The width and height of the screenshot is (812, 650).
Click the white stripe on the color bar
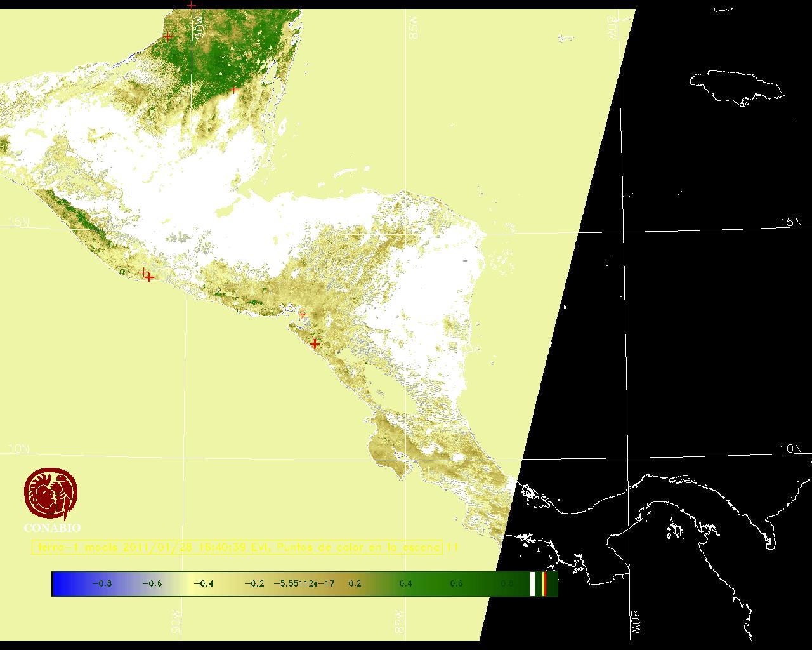click(x=532, y=583)
